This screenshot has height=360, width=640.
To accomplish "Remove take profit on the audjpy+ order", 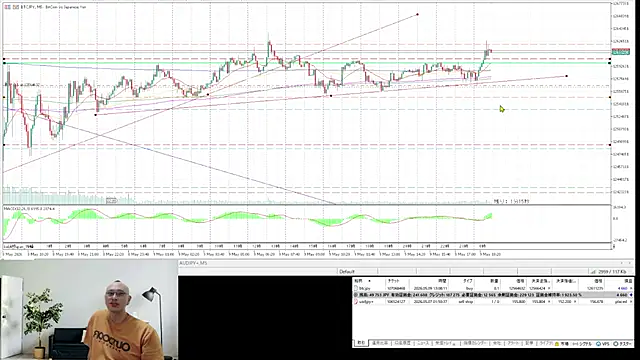I will coord(575,301).
